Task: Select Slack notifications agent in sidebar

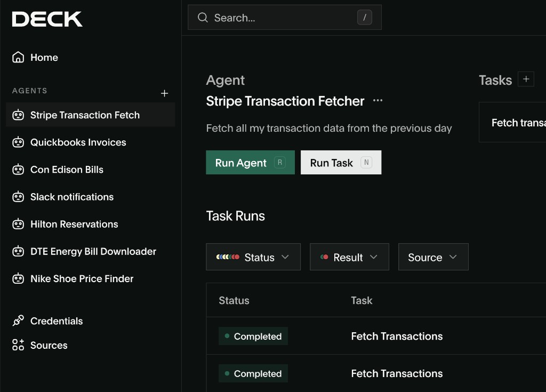Action: [x=72, y=197]
